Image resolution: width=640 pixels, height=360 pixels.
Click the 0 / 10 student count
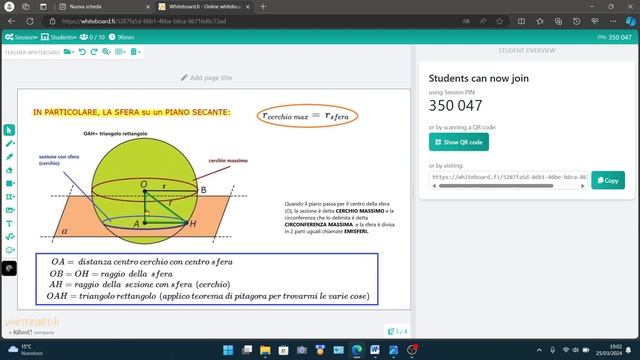[92, 37]
